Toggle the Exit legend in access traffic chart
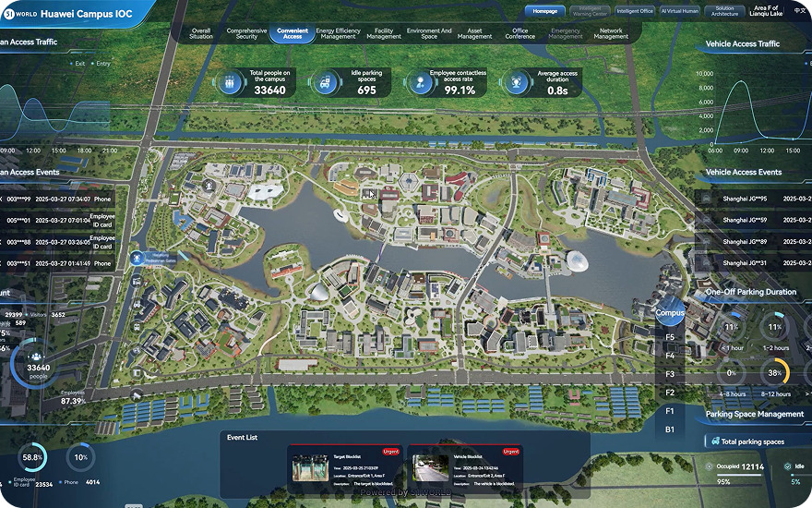 pyautogui.click(x=78, y=63)
